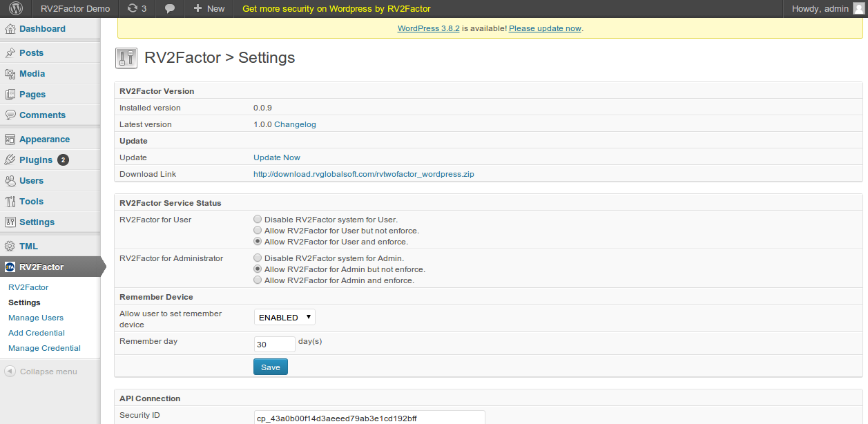Click the API Connection heading

150,398
